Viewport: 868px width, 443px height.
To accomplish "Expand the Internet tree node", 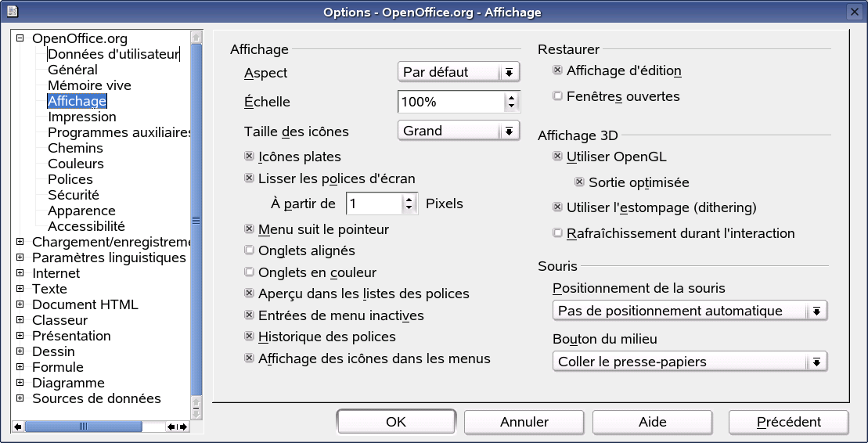I will pos(20,273).
